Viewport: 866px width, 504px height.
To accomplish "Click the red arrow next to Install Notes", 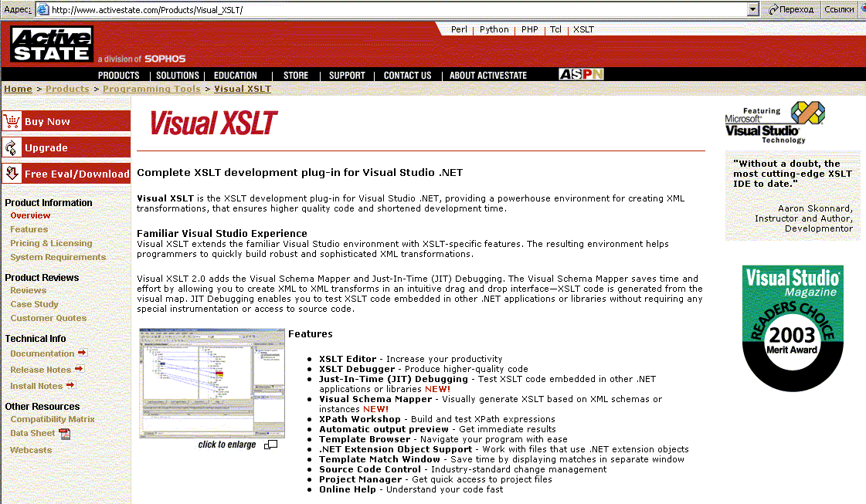I will point(70,385).
